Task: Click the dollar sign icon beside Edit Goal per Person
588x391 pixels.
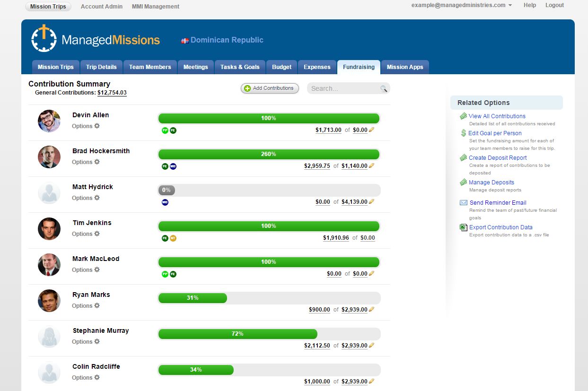Action: point(463,133)
